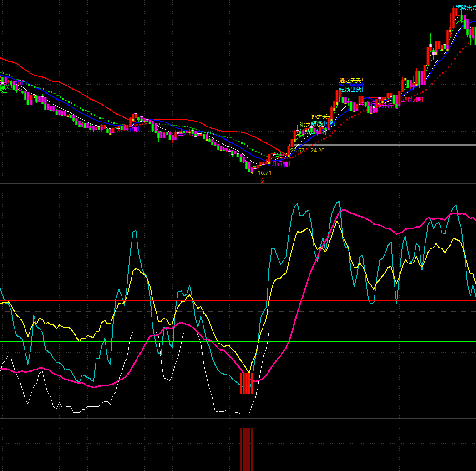Viewport: 476px width, 471px height.
Task: Click the green down arrow marker after the breakout
Action: (299, 136)
